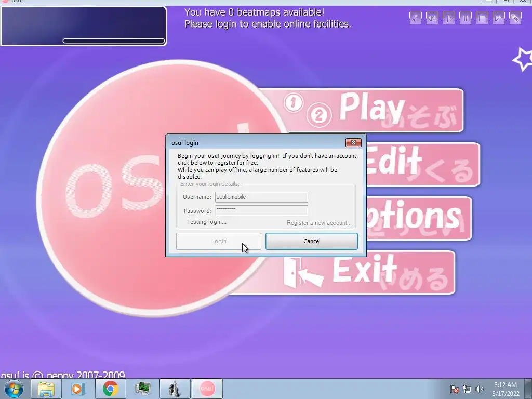Viewport: 532px width, 399px height.
Task: Click the star icon at the right edge
Action: pyautogui.click(x=523, y=59)
